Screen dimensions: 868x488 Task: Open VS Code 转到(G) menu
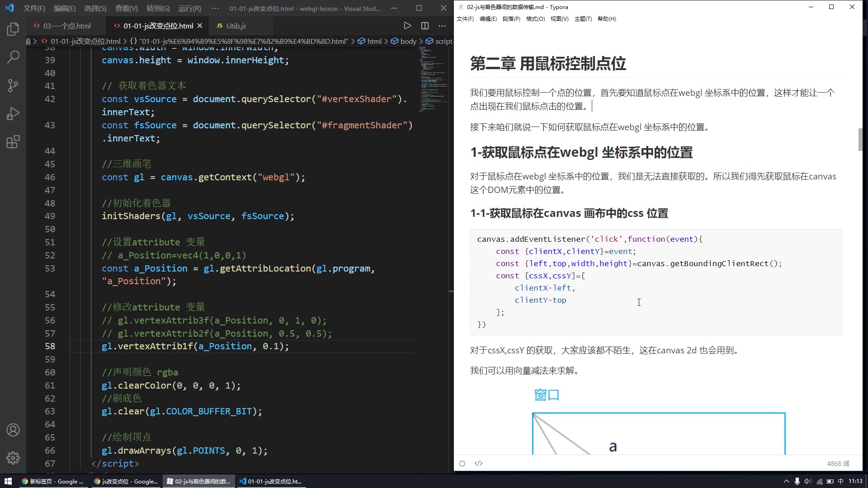pos(158,8)
